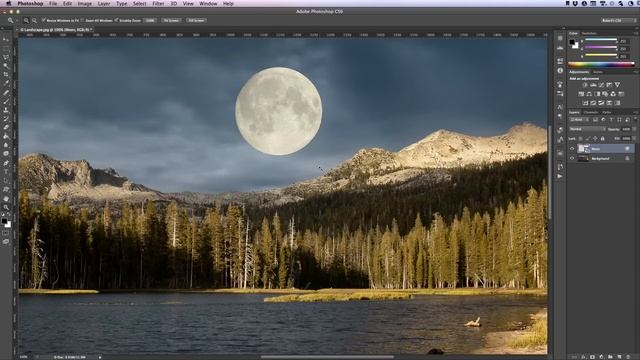The width and height of the screenshot is (640, 360).
Task: Select the Eraser tool
Action: [6, 127]
